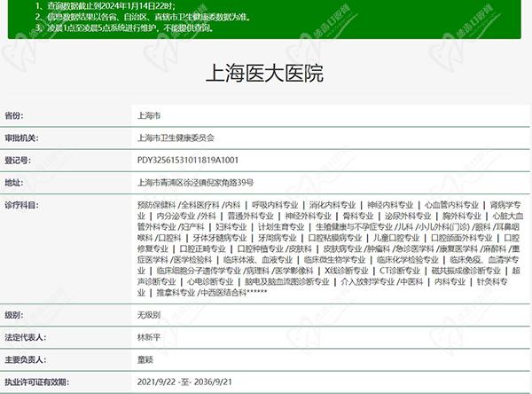Click the 级别 row label

tap(14, 315)
